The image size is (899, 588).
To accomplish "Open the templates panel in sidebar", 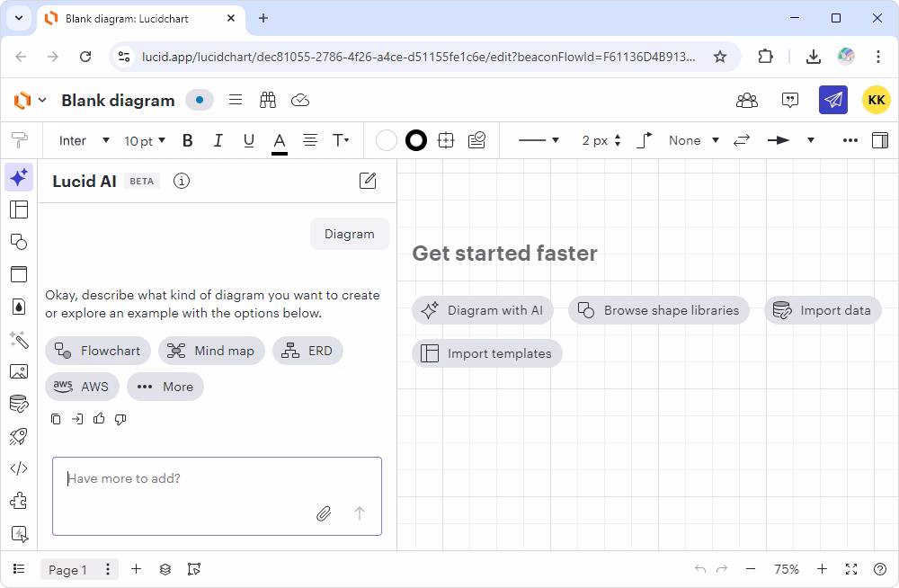I will pos(18,209).
